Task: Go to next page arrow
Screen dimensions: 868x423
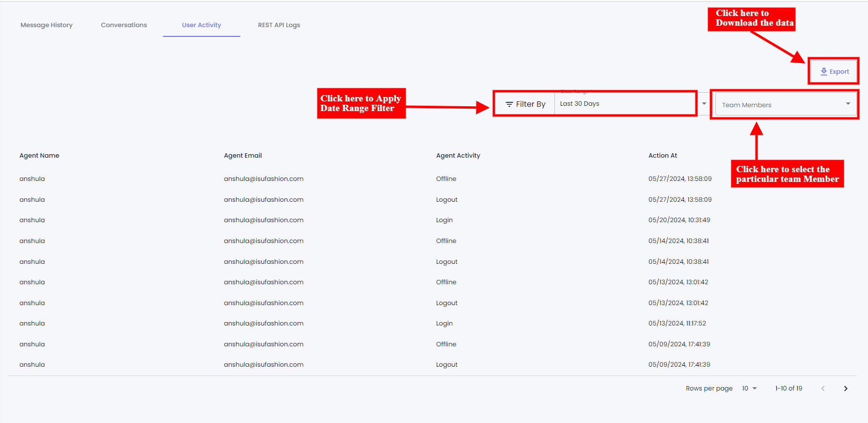Action: 845,389
